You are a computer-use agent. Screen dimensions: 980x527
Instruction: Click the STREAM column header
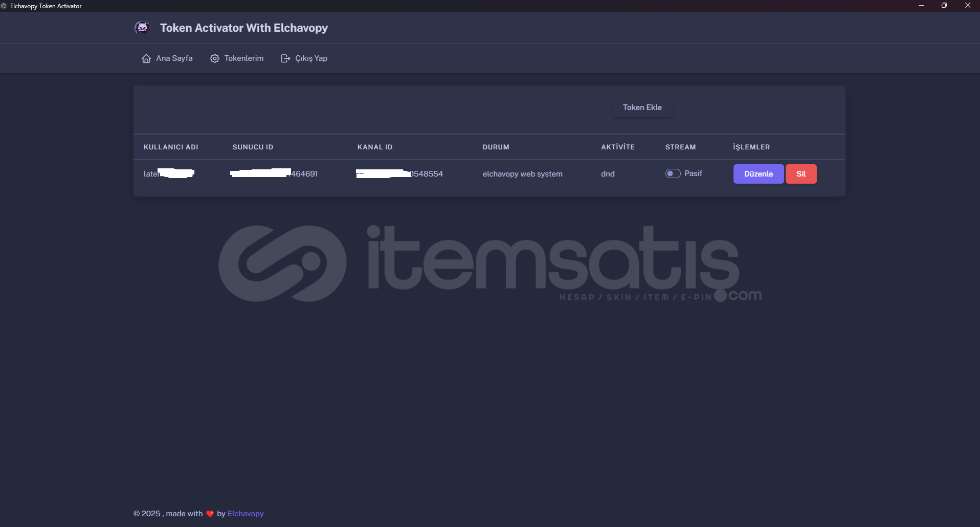pyautogui.click(x=680, y=147)
